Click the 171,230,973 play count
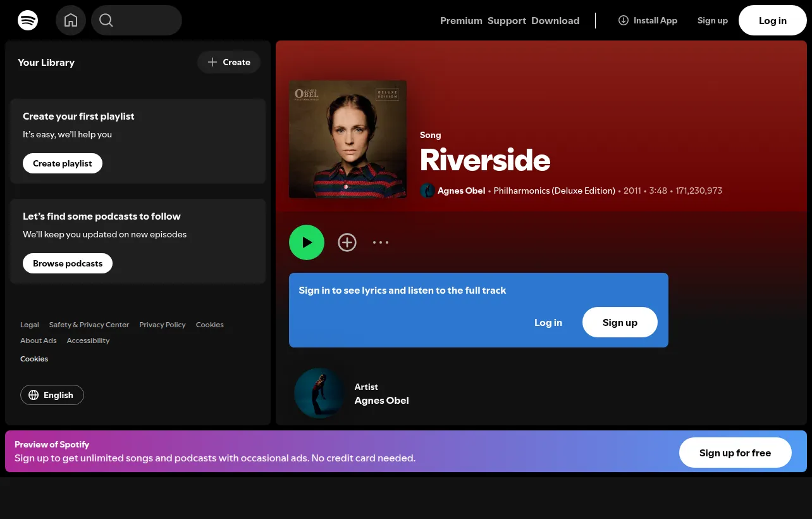This screenshot has height=519, width=812. pos(699,191)
